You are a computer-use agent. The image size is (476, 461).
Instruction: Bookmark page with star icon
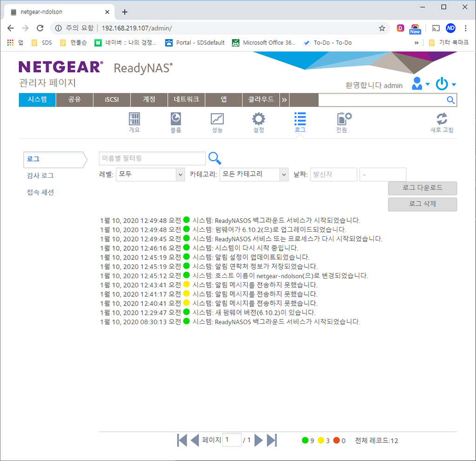[x=382, y=28]
